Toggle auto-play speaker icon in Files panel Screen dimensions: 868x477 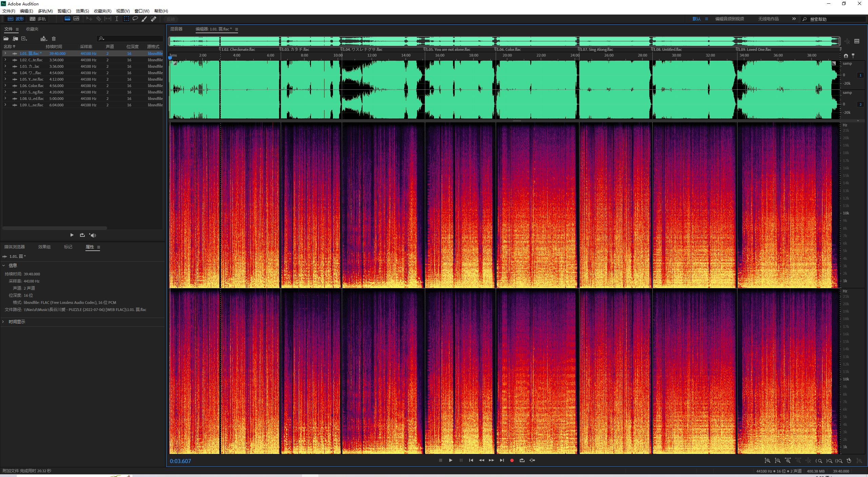pyautogui.click(x=93, y=235)
